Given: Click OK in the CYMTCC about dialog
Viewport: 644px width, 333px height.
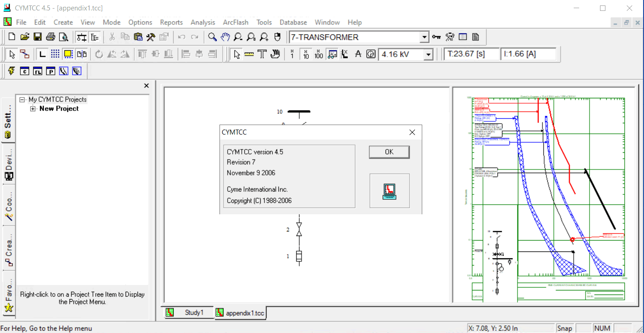Looking at the screenshot, I should click(389, 152).
